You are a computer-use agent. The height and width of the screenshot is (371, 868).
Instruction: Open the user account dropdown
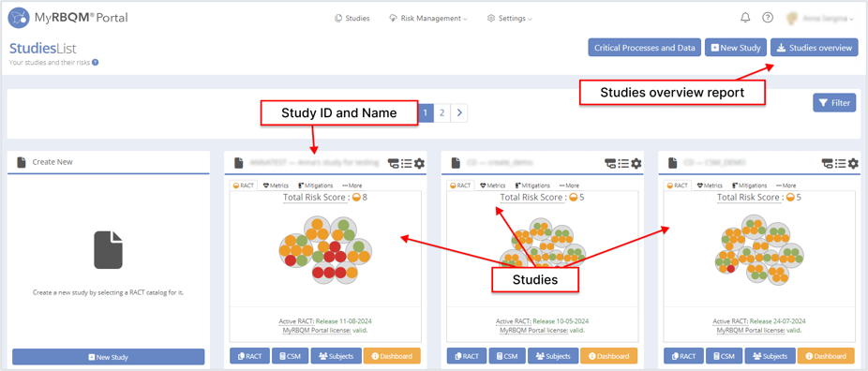click(820, 18)
